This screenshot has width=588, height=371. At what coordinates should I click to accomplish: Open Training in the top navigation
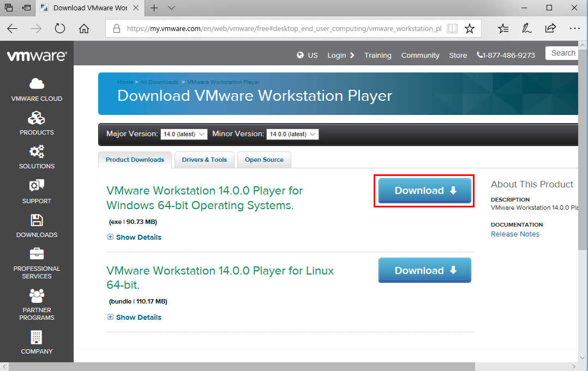pyautogui.click(x=378, y=55)
